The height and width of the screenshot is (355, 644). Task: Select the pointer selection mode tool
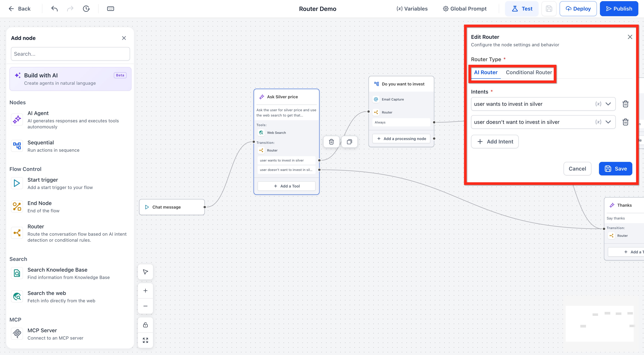(145, 272)
